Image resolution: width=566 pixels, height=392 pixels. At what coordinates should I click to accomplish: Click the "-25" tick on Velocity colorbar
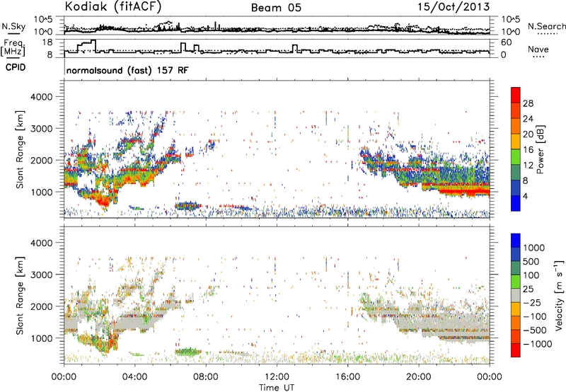(532, 302)
